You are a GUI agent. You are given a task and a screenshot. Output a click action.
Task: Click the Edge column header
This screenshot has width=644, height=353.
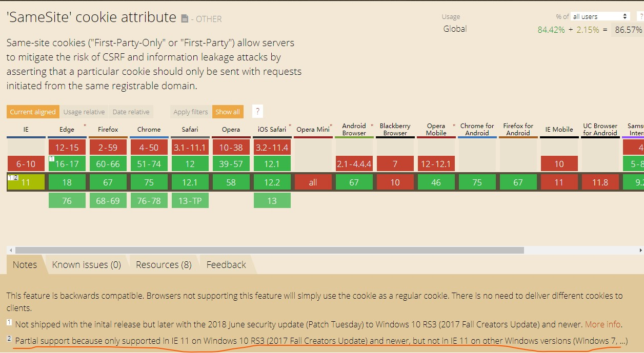(x=67, y=130)
